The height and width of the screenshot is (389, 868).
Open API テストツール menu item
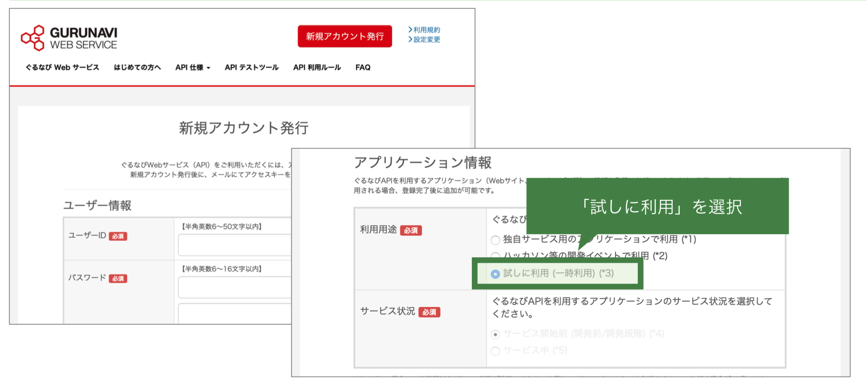pyautogui.click(x=252, y=67)
